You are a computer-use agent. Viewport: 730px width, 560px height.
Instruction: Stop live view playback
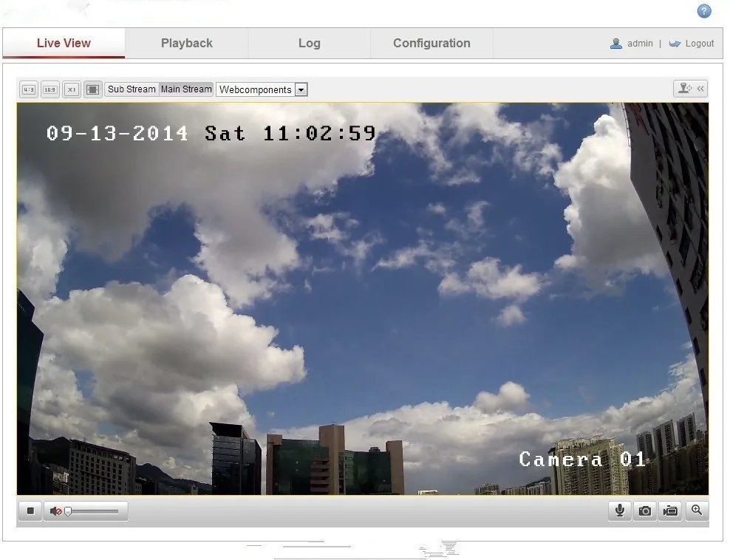30,511
